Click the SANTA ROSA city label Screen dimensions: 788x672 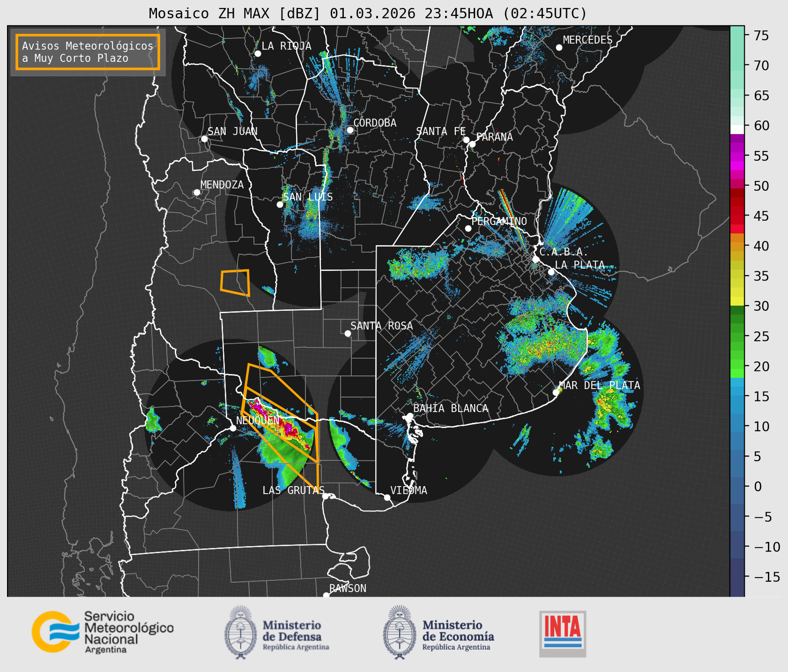pos(382,326)
